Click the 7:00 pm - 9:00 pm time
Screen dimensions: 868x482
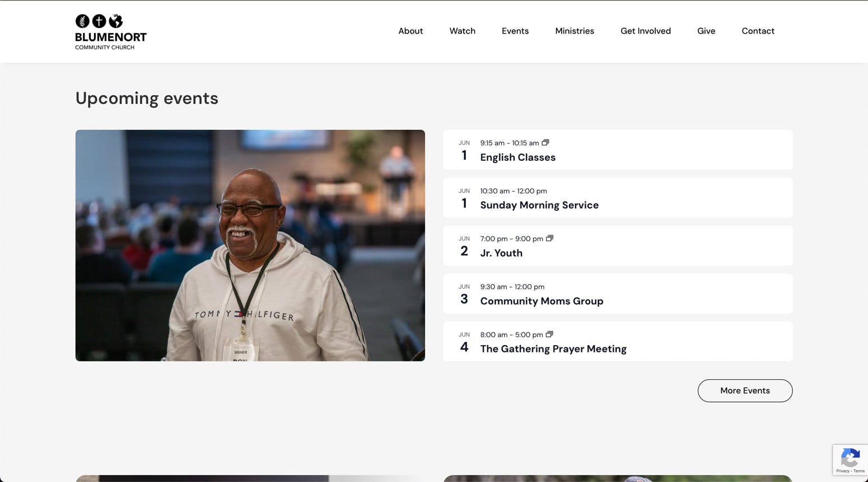pos(511,239)
